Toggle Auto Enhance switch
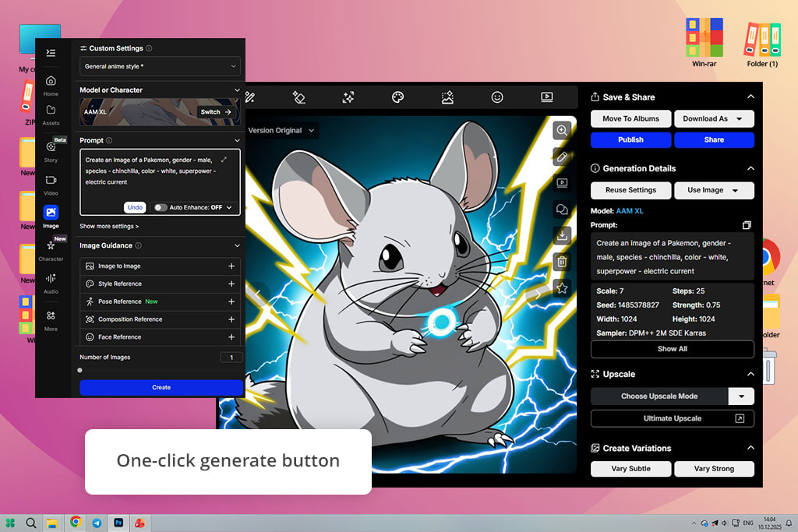This screenshot has height=532, width=798. 161,207
